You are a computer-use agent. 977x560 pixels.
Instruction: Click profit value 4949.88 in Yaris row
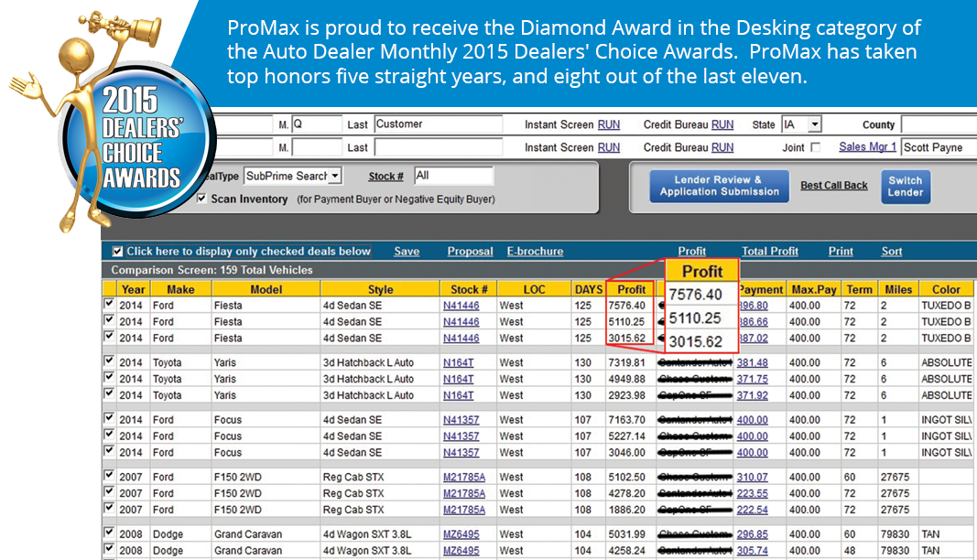pyautogui.click(x=627, y=379)
